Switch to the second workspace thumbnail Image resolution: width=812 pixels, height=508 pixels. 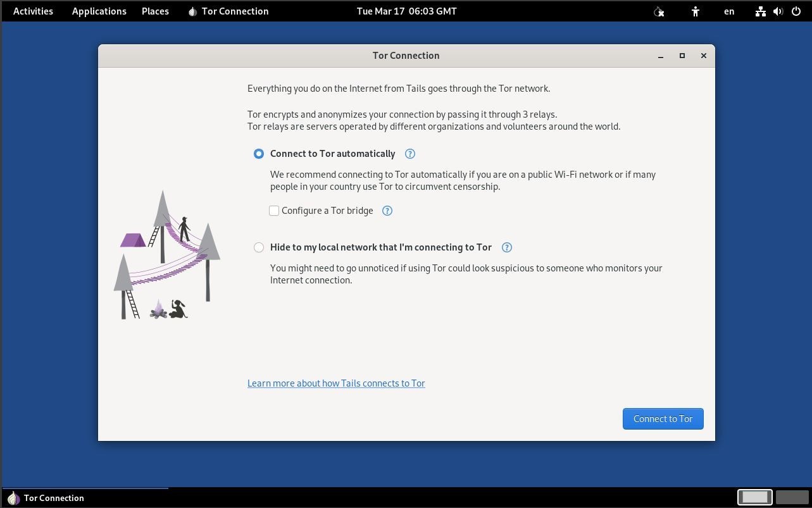792,497
